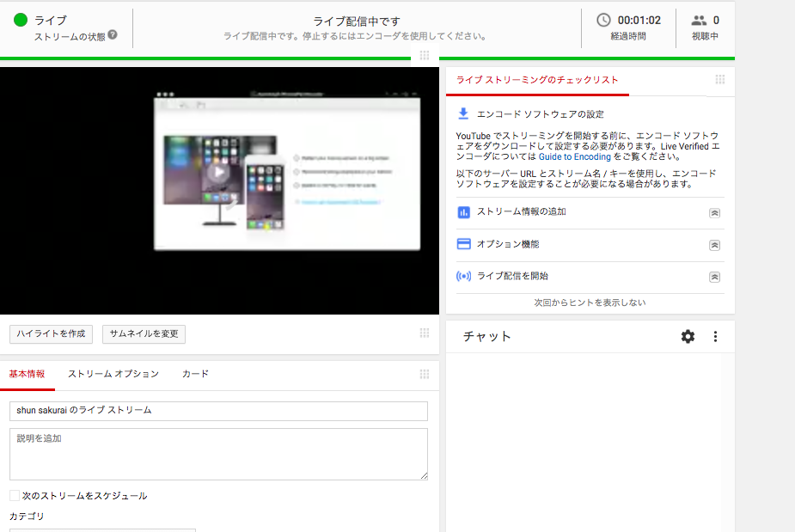Viewport: 795px width, 532px height.
Task: Collapse the ライブ配信を開始 checklist item
Action: (x=715, y=278)
